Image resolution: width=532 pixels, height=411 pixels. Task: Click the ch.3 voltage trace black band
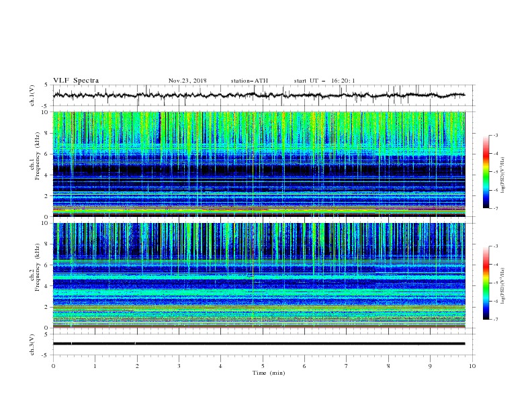259,344
